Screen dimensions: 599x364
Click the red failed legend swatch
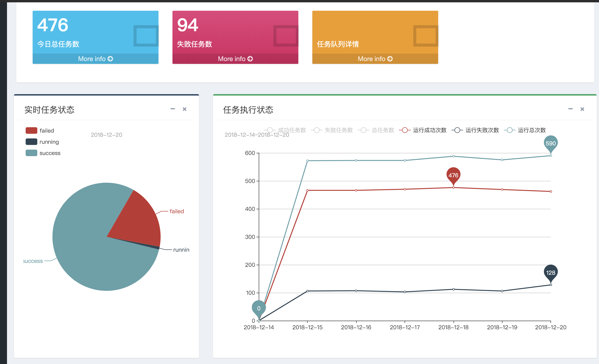[x=31, y=130]
